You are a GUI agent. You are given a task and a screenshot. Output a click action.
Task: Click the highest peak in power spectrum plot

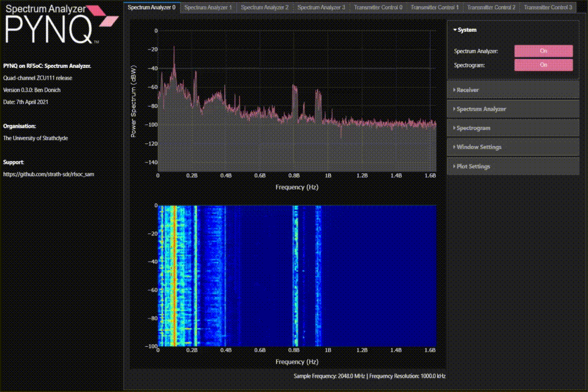click(173, 47)
